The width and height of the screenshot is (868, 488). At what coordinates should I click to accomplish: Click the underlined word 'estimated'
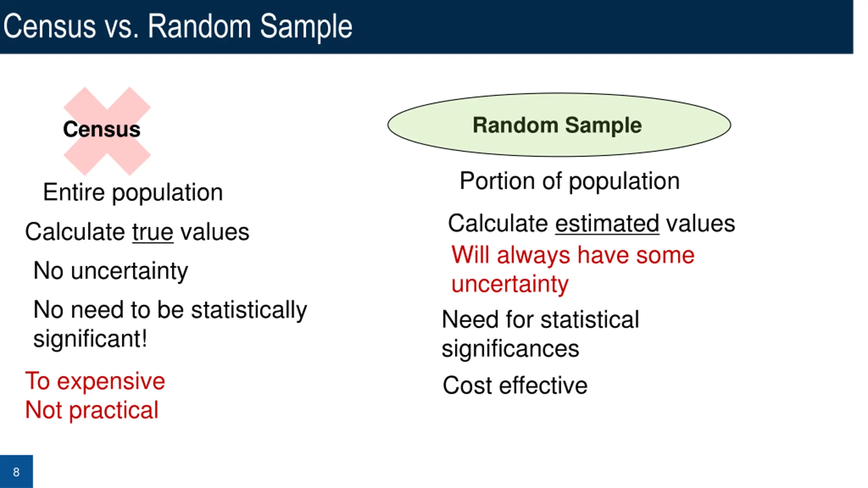[607, 224]
